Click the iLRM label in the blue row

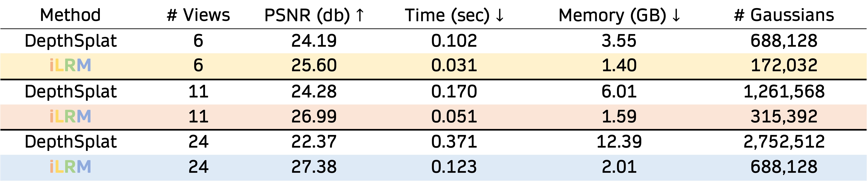pyautogui.click(x=70, y=167)
